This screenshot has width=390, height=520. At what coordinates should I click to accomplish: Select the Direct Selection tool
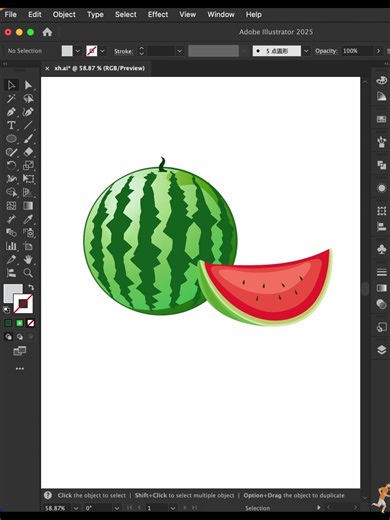[x=28, y=85]
